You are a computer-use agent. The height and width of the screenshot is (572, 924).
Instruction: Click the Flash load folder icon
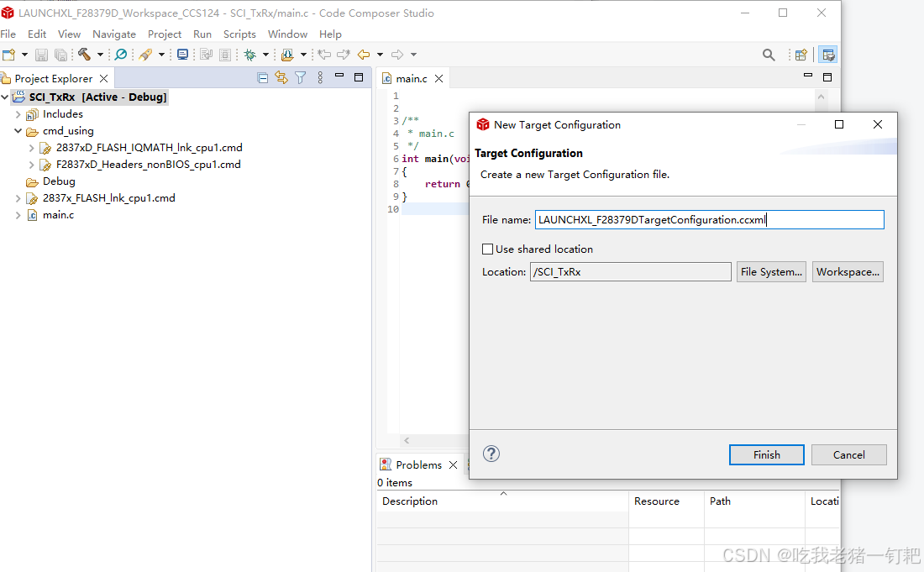287,55
